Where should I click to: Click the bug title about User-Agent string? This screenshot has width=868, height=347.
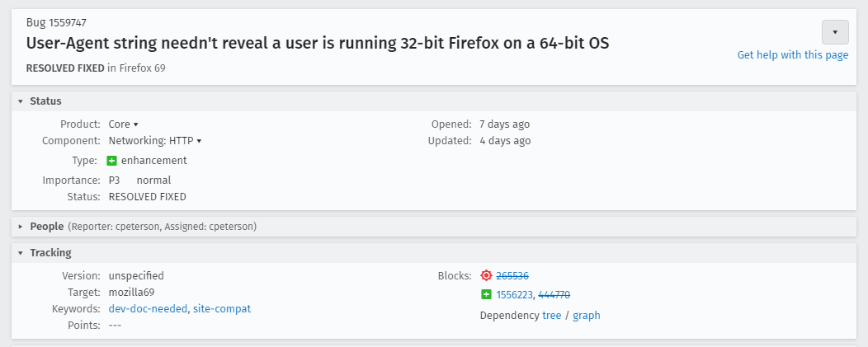coord(318,43)
